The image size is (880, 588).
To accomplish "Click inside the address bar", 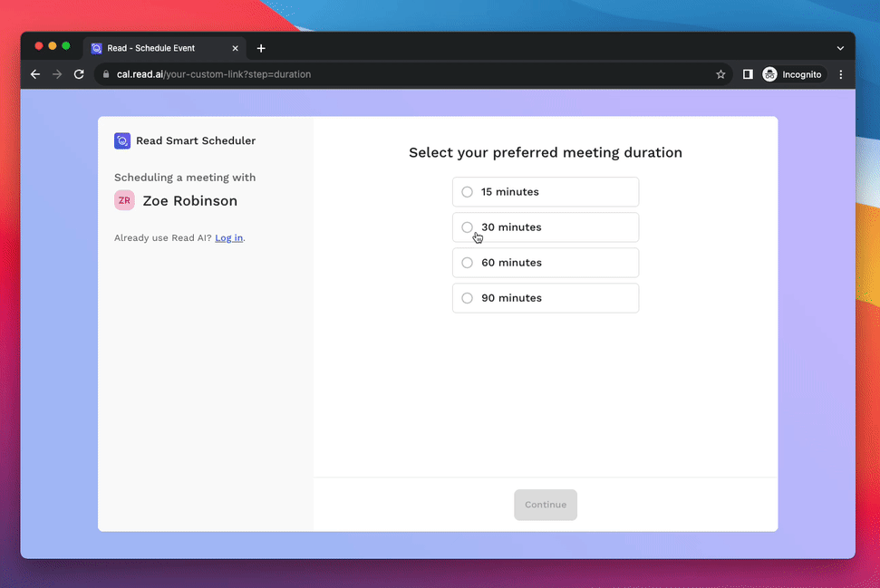I will tap(272, 74).
